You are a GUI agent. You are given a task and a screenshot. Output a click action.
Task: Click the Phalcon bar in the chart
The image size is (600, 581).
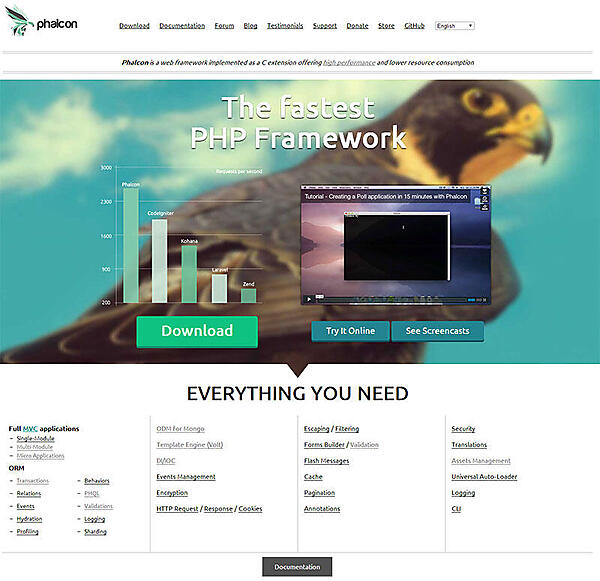click(x=131, y=245)
